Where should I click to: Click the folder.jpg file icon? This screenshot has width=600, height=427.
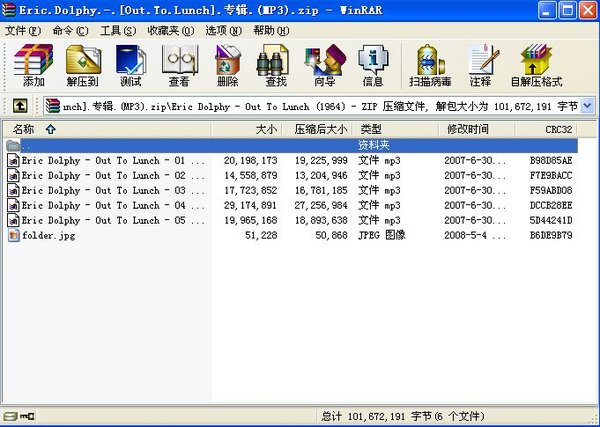pos(14,235)
